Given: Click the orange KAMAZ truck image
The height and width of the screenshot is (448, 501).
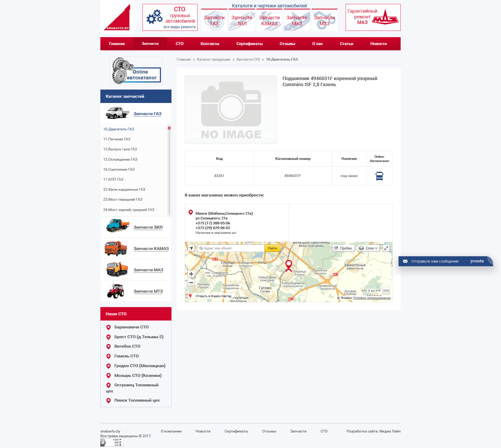Looking at the screenshot, I should pos(116,249).
